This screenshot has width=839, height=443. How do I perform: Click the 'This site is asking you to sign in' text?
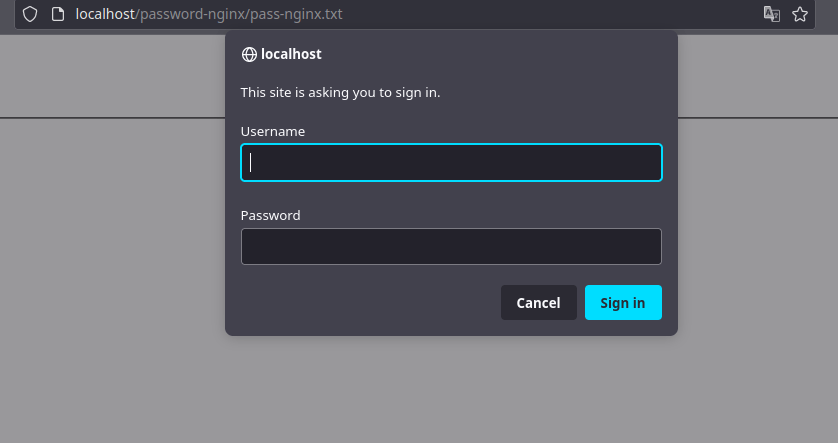pos(340,93)
